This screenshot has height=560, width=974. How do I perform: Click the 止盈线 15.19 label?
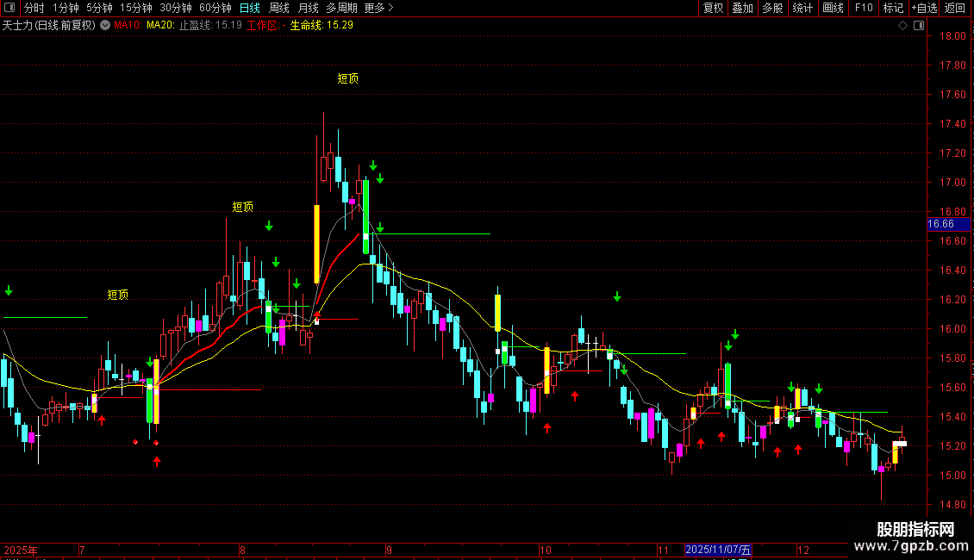pyautogui.click(x=210, y=26)
